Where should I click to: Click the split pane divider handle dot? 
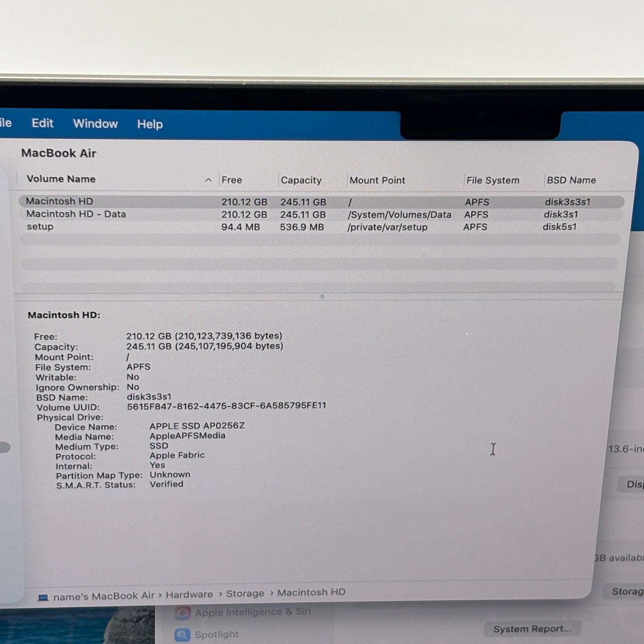[x=322, y=296]
